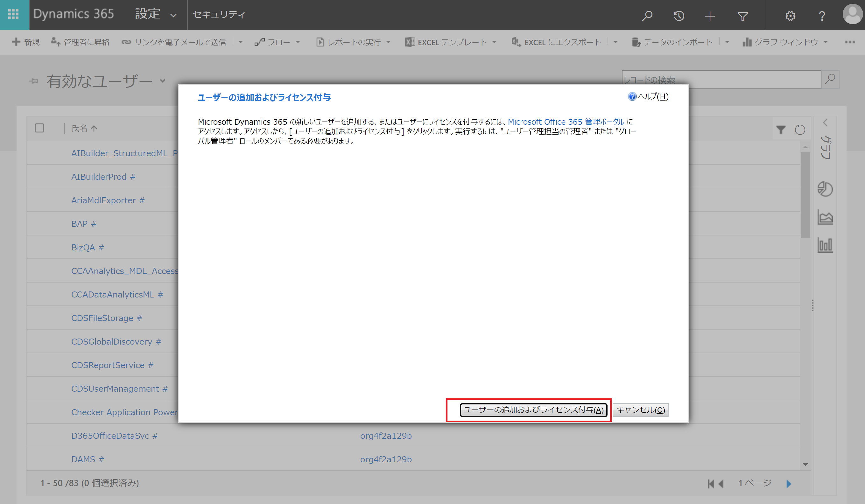
Task: Go to previous page arrow
Action: (x=721, y=483)
